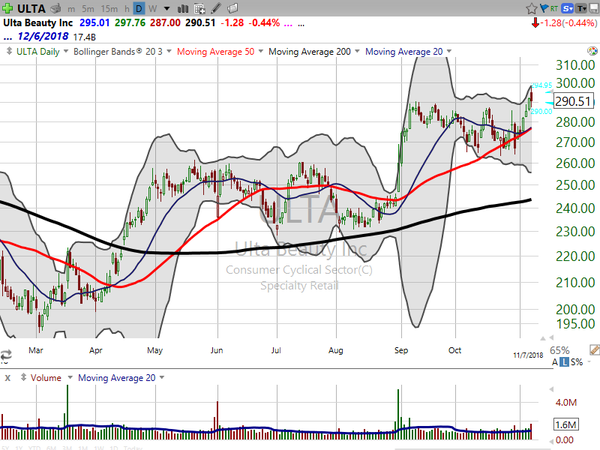
Task: Open the ULTA Daily dropdown
Action: point(66,51)
